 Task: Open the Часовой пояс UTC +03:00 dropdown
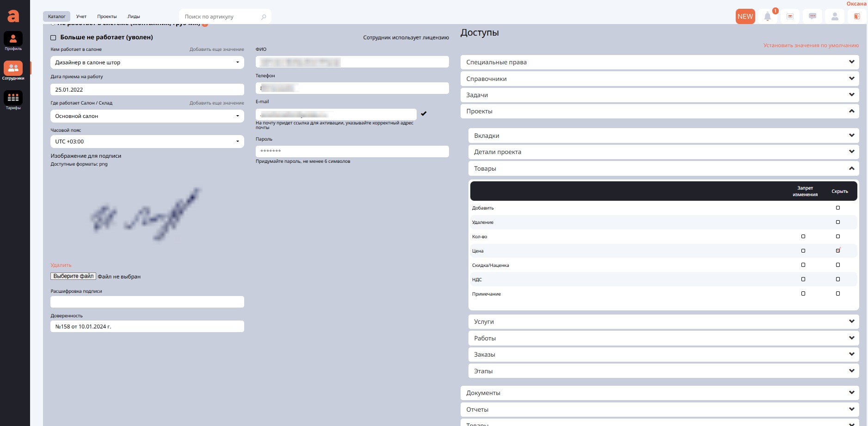coord(147,142)
